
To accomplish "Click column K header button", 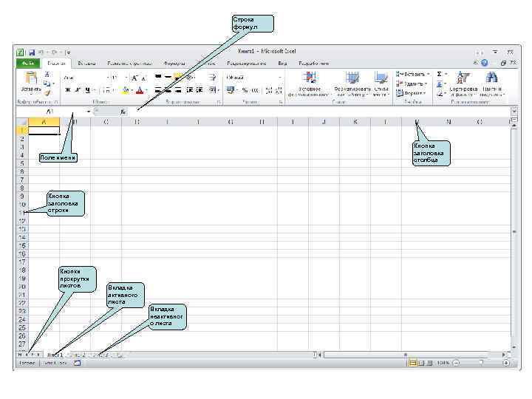I will (355, 121).
